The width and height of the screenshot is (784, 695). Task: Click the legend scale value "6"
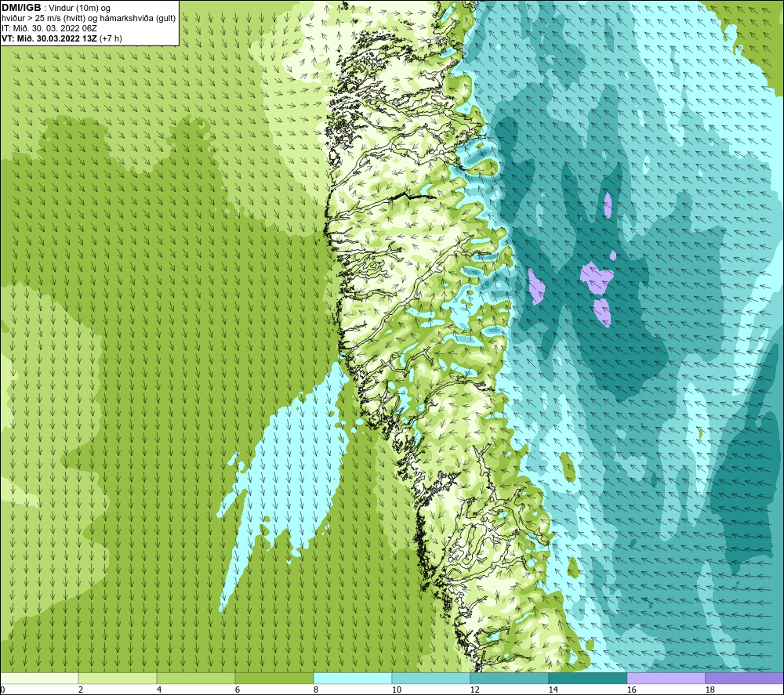point(238,690)
